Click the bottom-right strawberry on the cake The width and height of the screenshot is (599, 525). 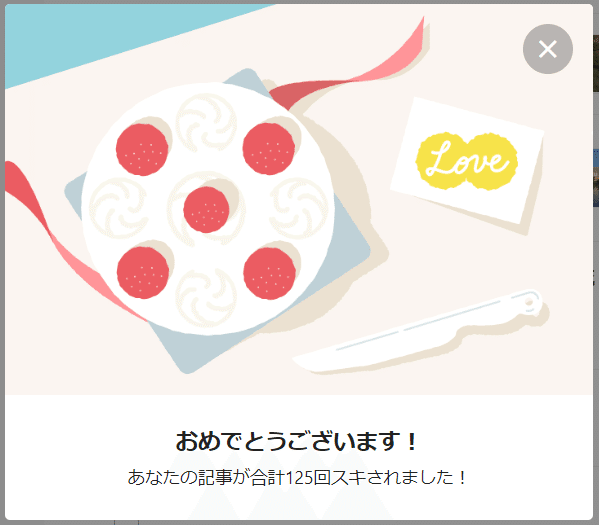[269, 274]
